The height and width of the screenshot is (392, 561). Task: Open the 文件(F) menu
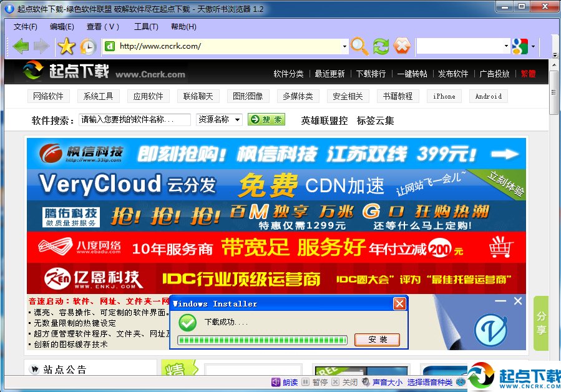point(26,26)
